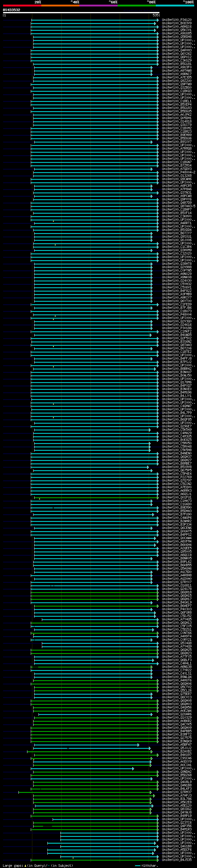The height and width of the screenshot is (868, 197).
Task: Click hit label UniRef100_A9UU85
Action: coord(176,33)
